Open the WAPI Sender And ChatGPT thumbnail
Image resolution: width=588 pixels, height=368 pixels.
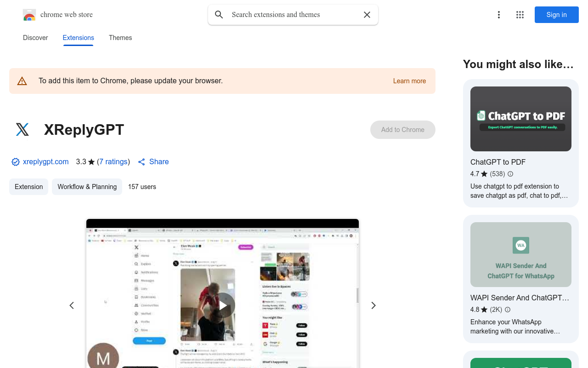521,254
